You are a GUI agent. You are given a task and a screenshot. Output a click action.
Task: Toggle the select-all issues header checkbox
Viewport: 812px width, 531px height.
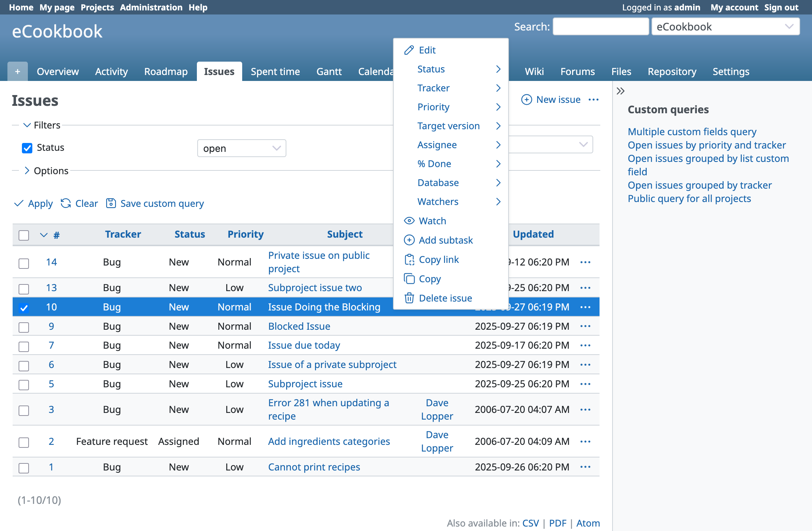click(x=24, y=235)
